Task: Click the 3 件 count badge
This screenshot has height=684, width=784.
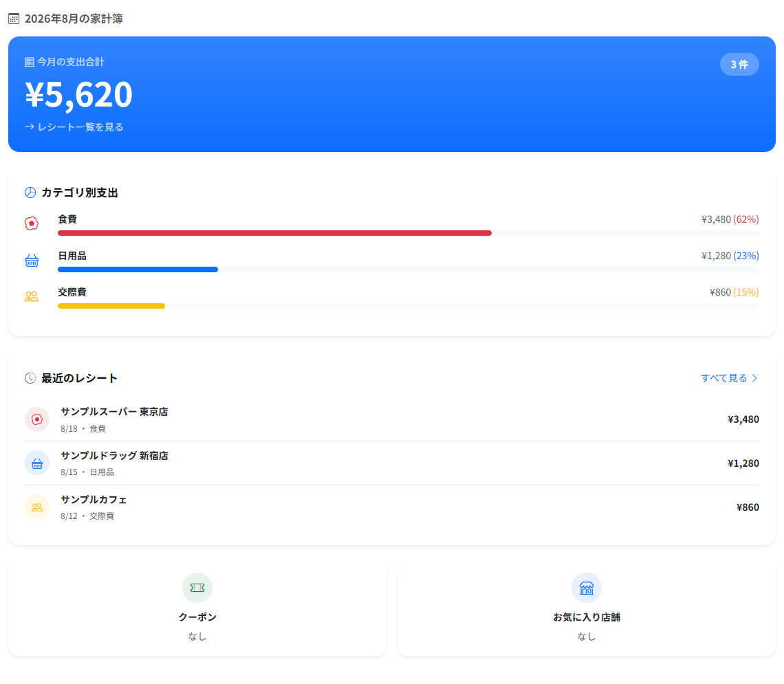Action: tap(739, 65)
